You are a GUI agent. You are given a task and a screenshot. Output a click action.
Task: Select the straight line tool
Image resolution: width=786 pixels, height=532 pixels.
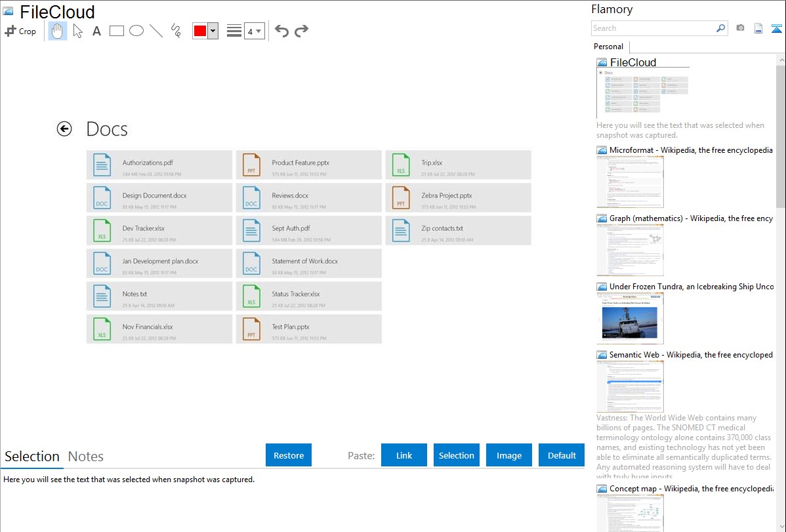click(156, 31)
